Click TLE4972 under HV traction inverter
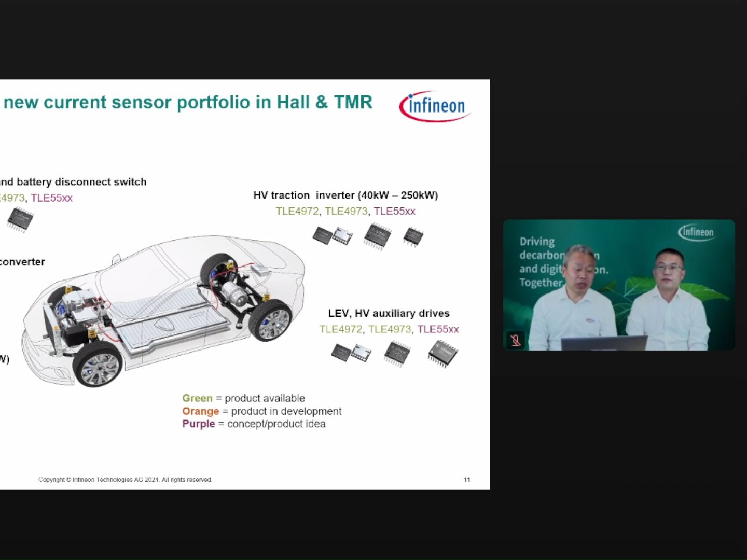The width and height of the screenshot is (747, 560). (297, 211)
